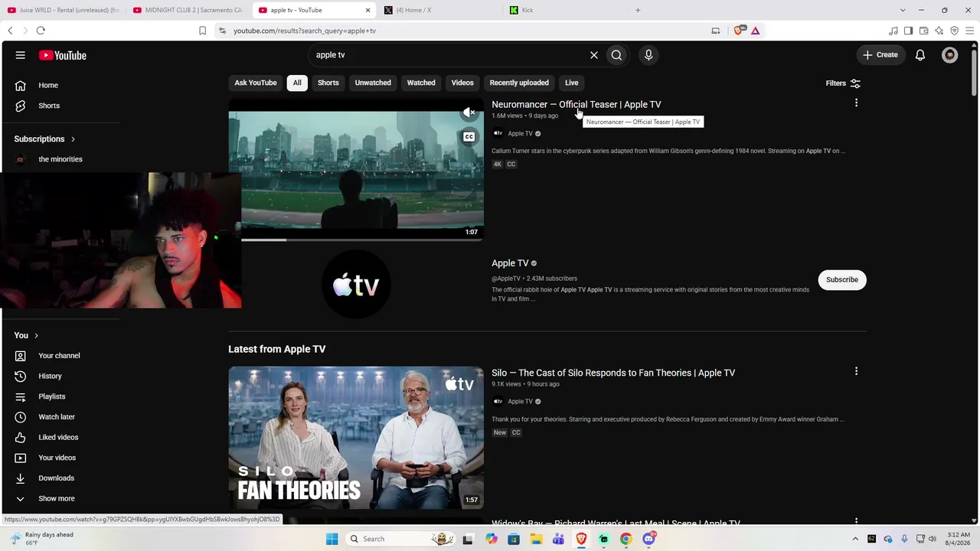Open the search Filters panel
Image resolution: width=980 pixels, height=551 pixels.
tap(843, 83)
